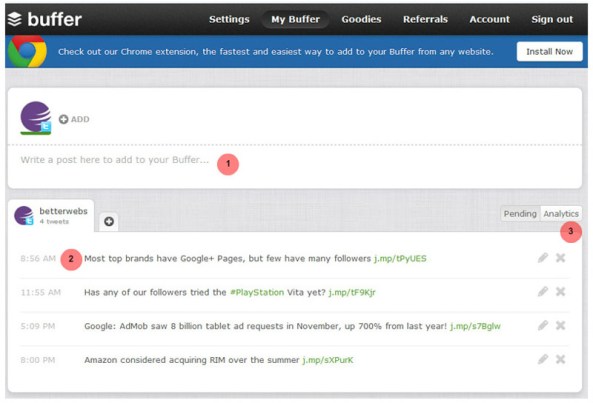
Task: Edit the Google+ Pages tweet with the pencil
Action: [x=543, y=258]
